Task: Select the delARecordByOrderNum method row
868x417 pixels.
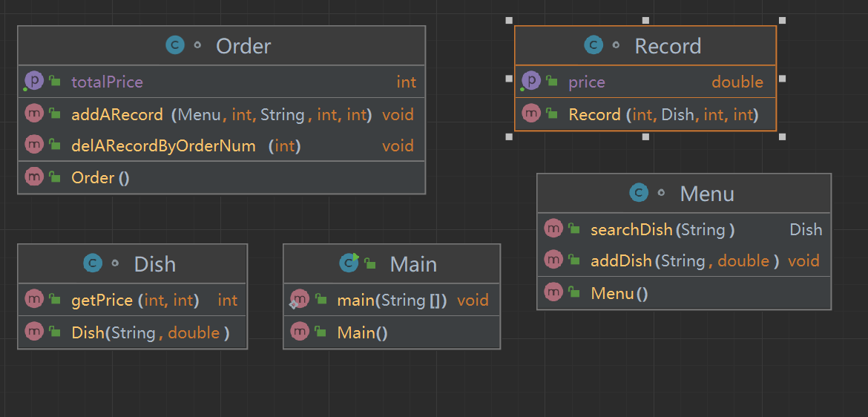Action: pyautogui.click(x=163, y=146)
